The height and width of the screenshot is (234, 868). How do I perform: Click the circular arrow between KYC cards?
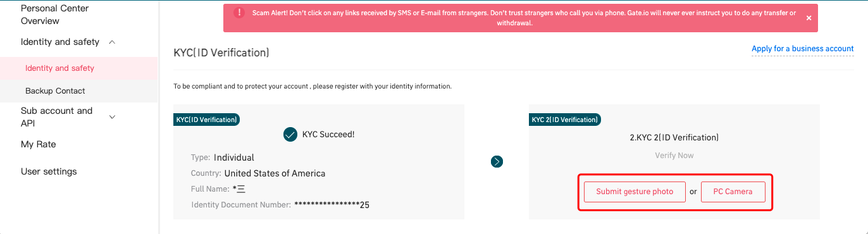(497, 162)
